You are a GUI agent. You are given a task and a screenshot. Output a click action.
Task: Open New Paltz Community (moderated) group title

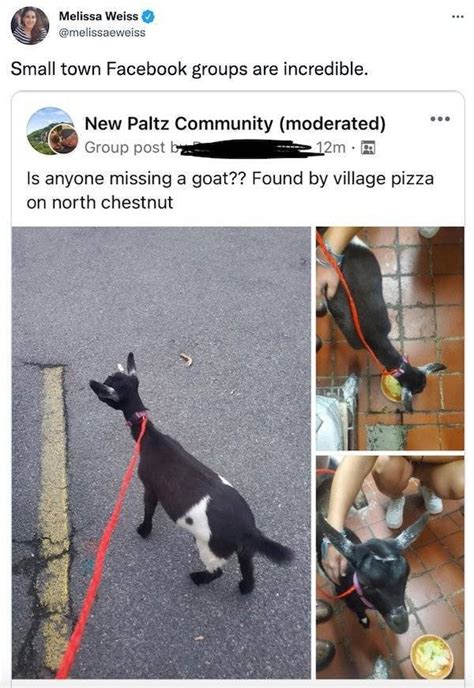235,124
